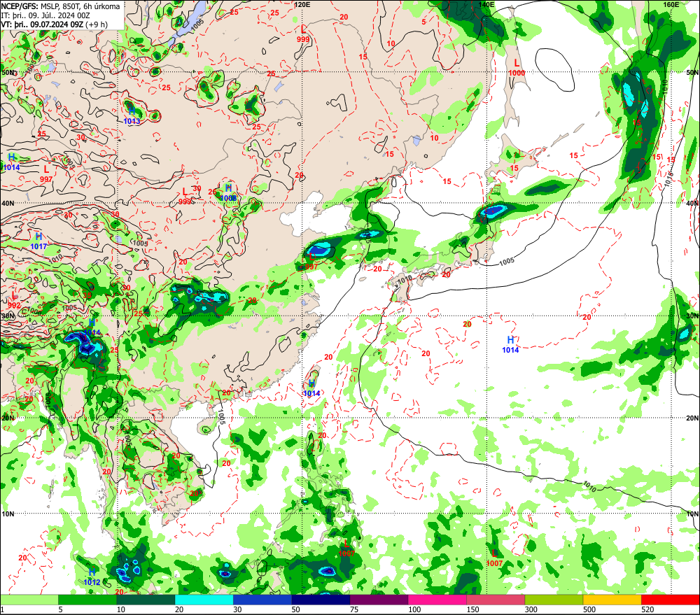Pick the medium green 5–10 legend swatch
Screen dimensions: 700x615
point(87,600)
